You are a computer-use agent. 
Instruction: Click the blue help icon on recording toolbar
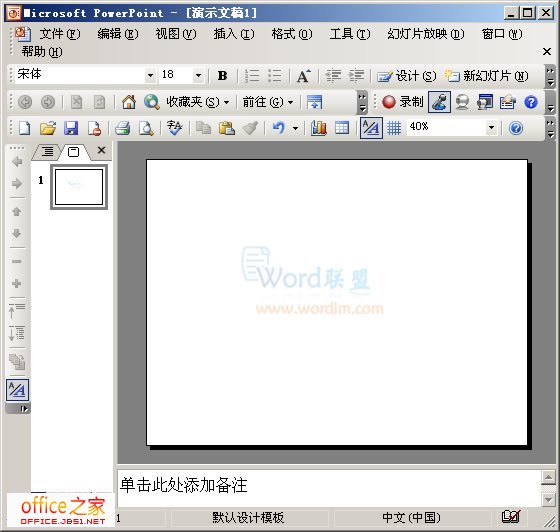531,102
